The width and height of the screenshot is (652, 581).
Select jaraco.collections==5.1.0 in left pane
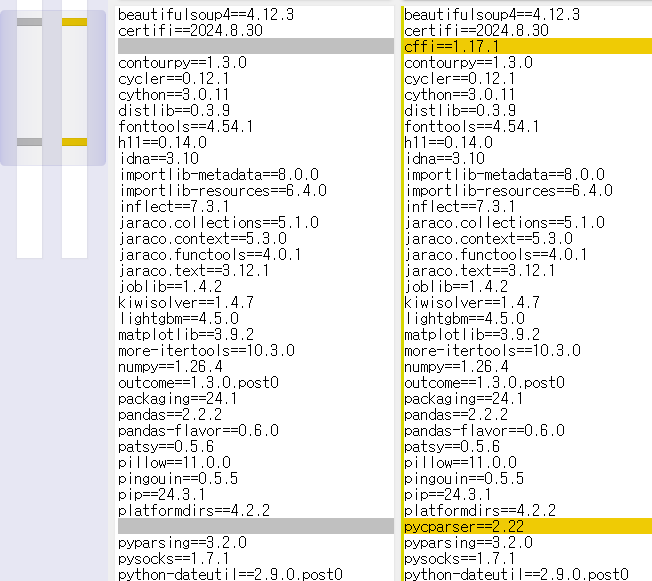[x=219, y=223]
